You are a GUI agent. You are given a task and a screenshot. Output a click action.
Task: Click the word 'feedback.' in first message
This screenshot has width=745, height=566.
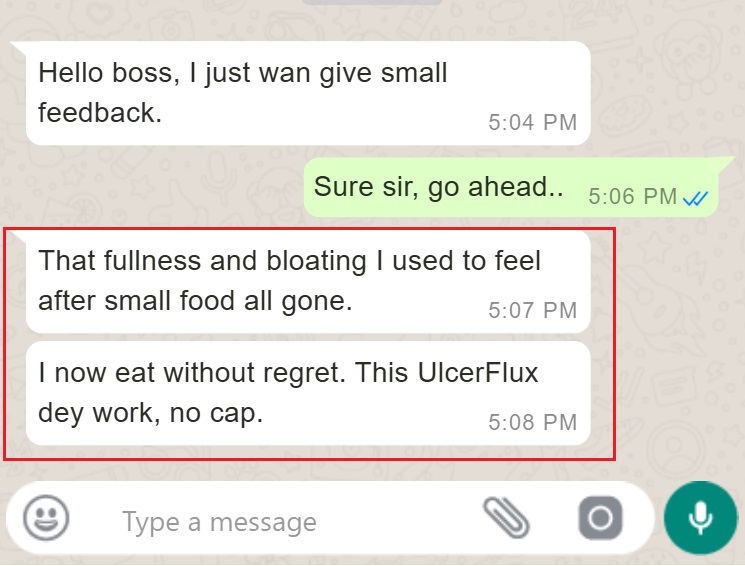pos(100,113)
